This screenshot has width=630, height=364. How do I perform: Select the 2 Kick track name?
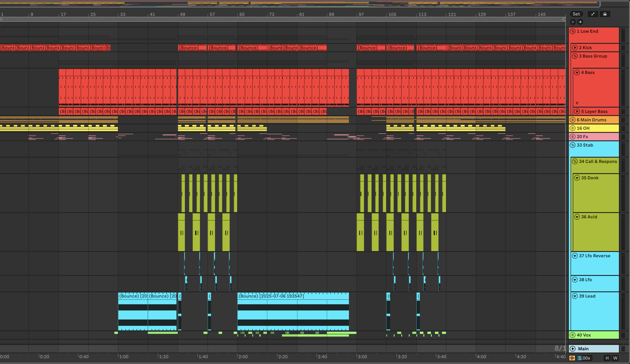pos(585,47)
